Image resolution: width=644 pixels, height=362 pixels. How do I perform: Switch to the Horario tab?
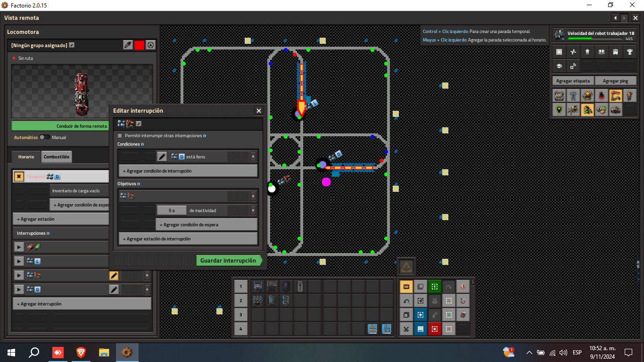26,156
